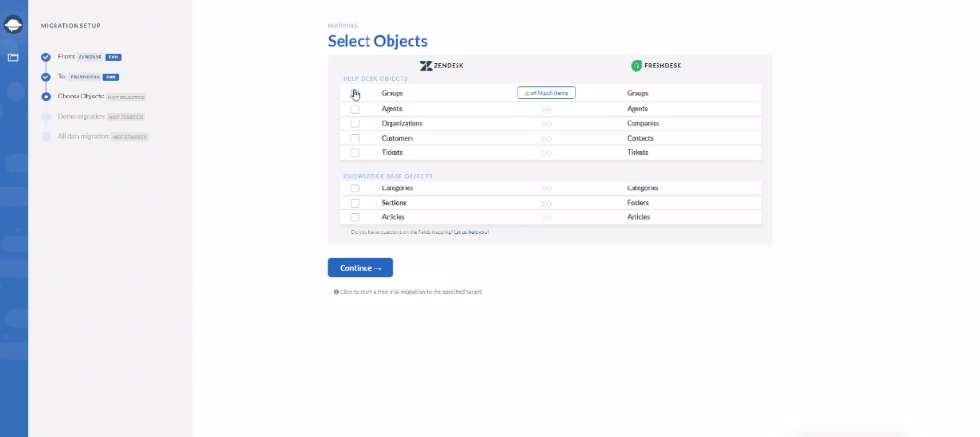Viewport: 980px width, 437px height.
Task: Check the Tickets checkbox
Action: (x=355, y=153)
